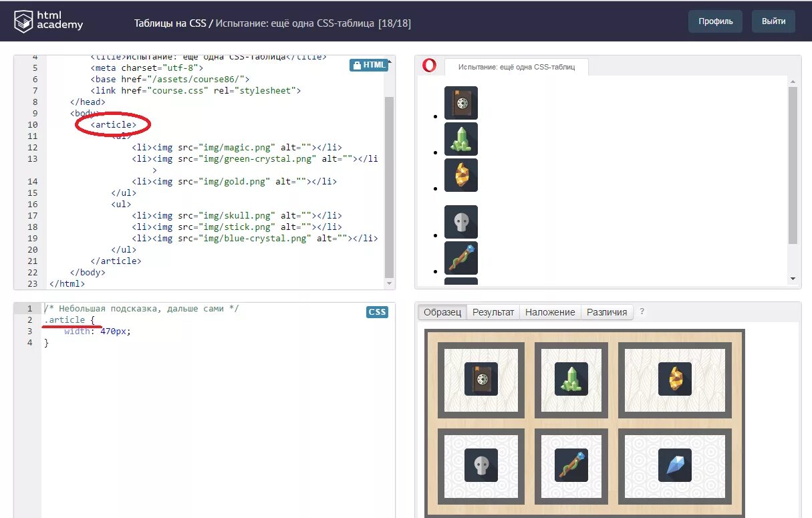Click the up arrow of HTML editor scrollbar
Viewport: 812px width, 518px height.
click(x=390, y=61)
